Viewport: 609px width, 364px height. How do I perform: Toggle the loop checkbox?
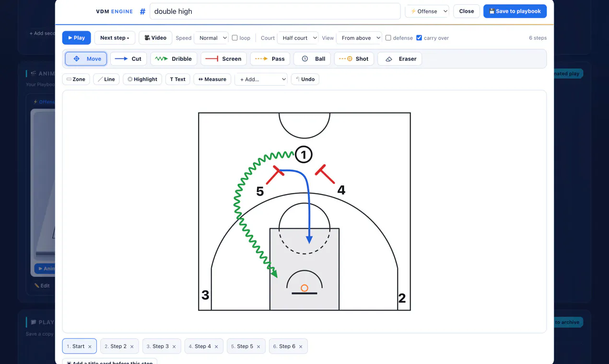(234, 37)
